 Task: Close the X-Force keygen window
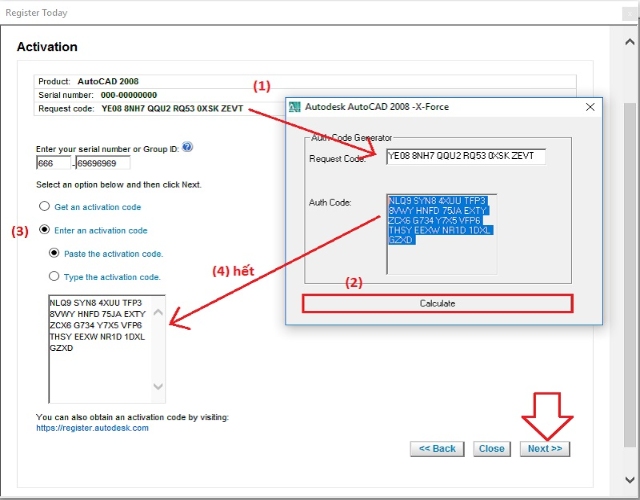coord(590,107)
